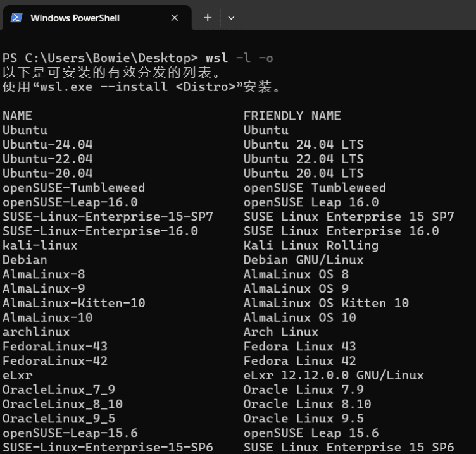Viewport: 476px width, 454px height.
Task: Click 'SUSE Linux Enterprise 15 SP7' friendly name
Action: click(x=349, y=216)
